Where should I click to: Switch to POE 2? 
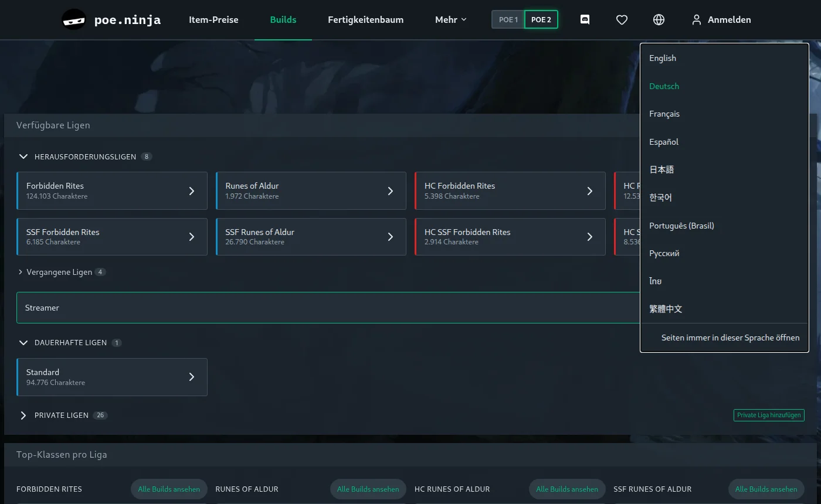541,20
